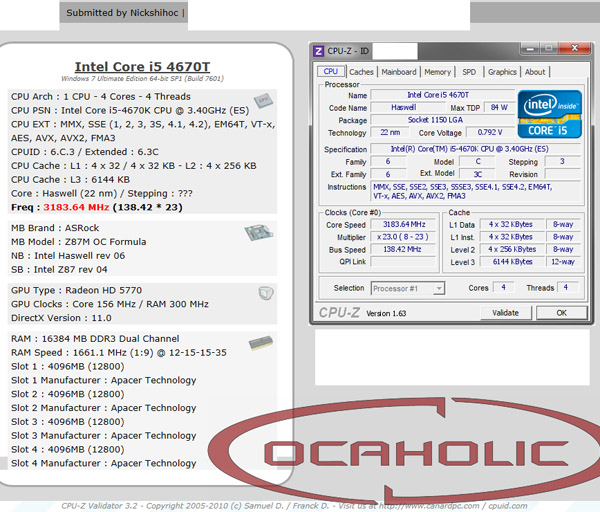Open the Memory tab
Image resolution: width=600 pixels, height=512 pixels.
click(x=437, y=72)
